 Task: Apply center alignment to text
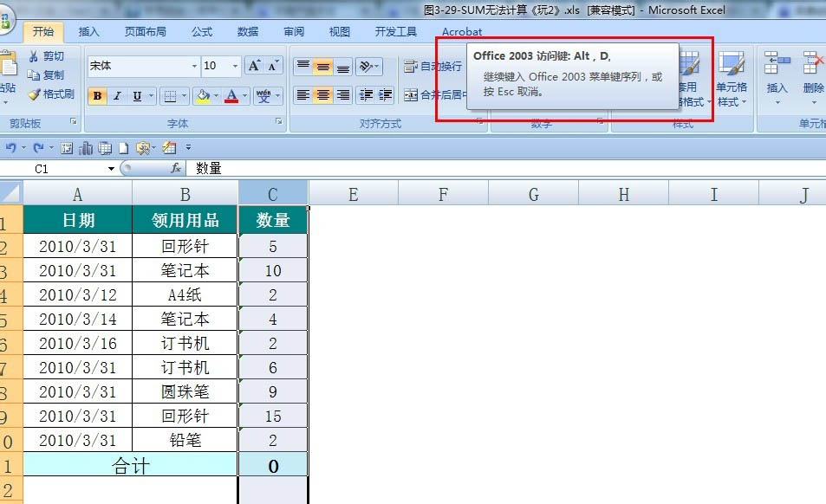coord(322,93)
